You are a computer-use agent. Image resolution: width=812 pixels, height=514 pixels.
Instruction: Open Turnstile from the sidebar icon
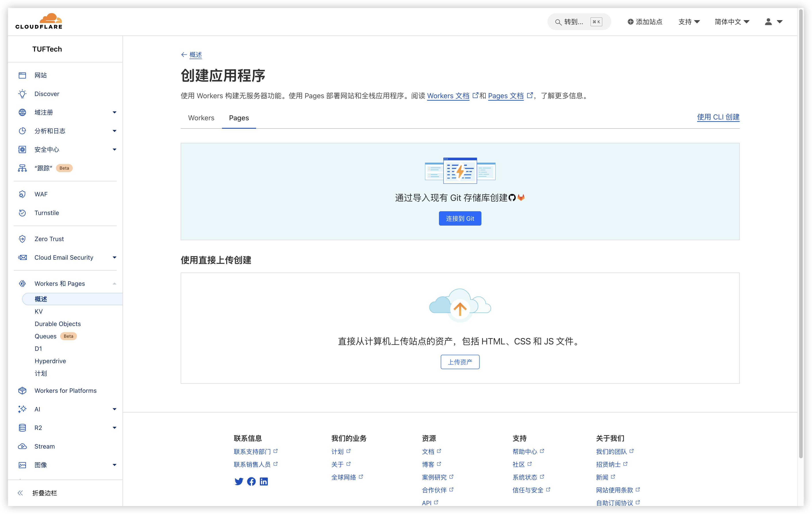(x=22, y=213)
